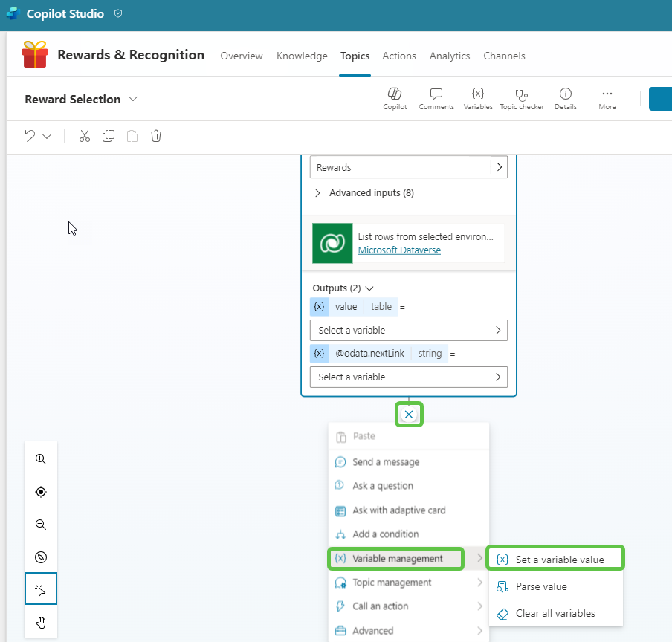Screen dimensions: 672x642
Task: Open the Reward Selection topic dropdown
Action: point(133,99)
